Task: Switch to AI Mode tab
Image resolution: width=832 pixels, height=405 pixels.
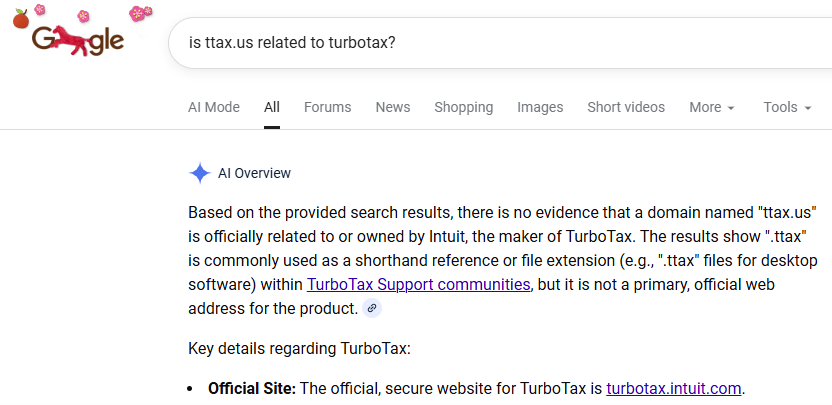Action: [214, 107]
